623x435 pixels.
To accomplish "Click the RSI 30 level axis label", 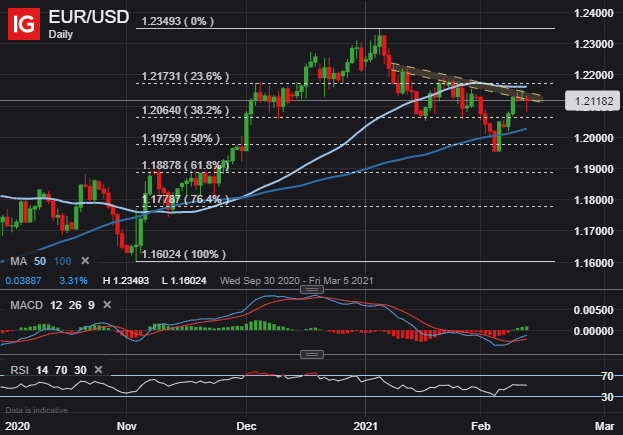I will 608,397.
